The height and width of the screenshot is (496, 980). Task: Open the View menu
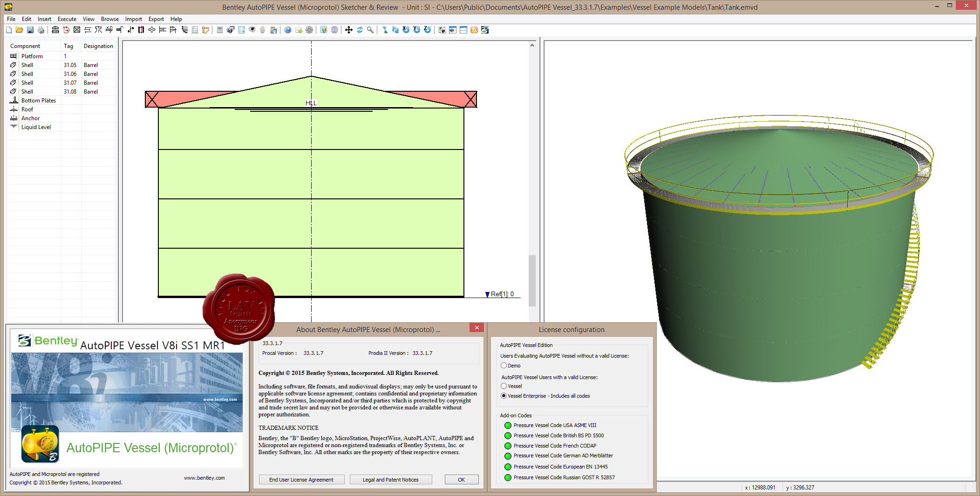point(88,19)
